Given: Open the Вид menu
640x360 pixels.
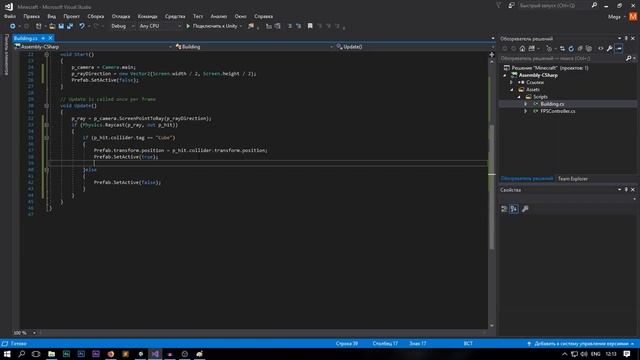Looking at the screenshot, I should click(x=51, y=16).
